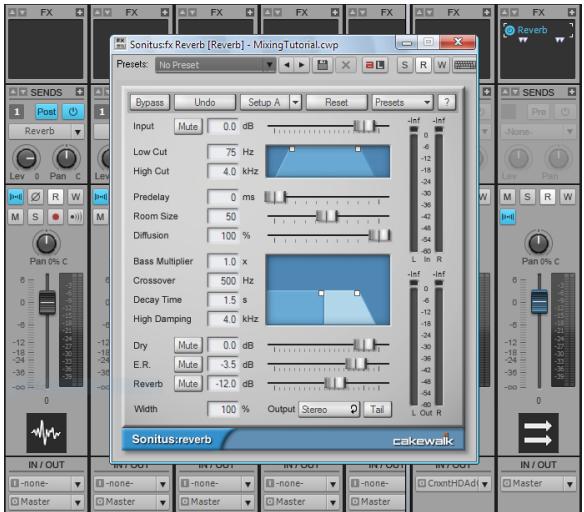Click the help question mark button
This screenshot has width=584, height=512.
tap(447, 102)
